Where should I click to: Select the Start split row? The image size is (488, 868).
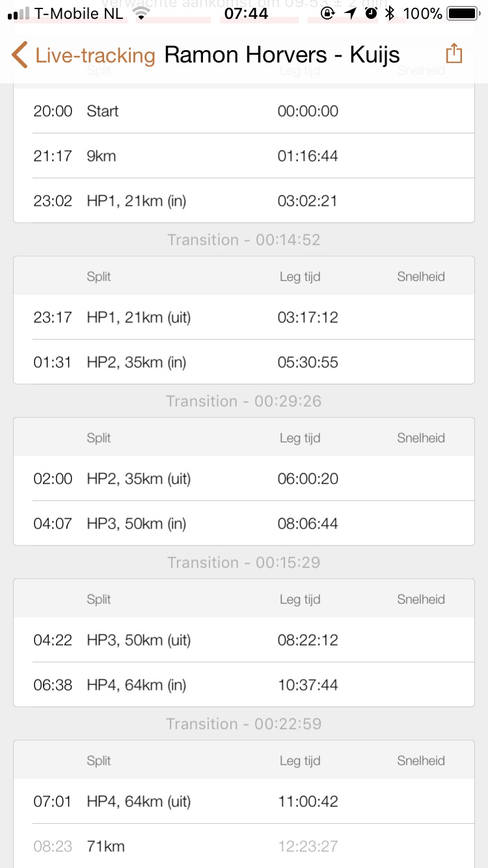tap(243, 111)
